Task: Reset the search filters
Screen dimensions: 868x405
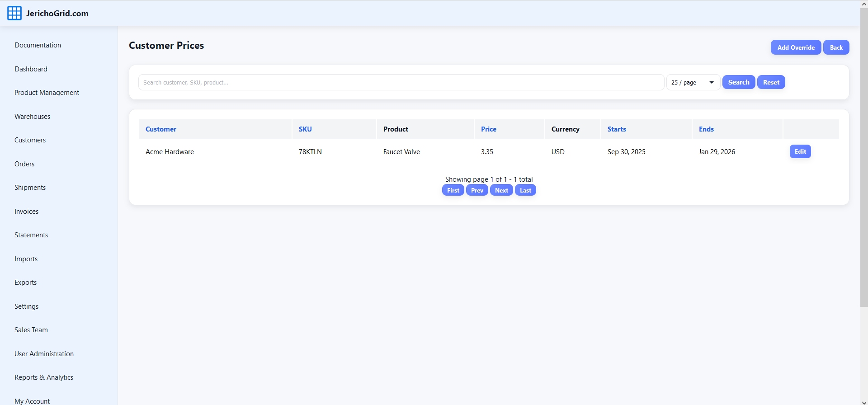Action: (x=771, y=82)
